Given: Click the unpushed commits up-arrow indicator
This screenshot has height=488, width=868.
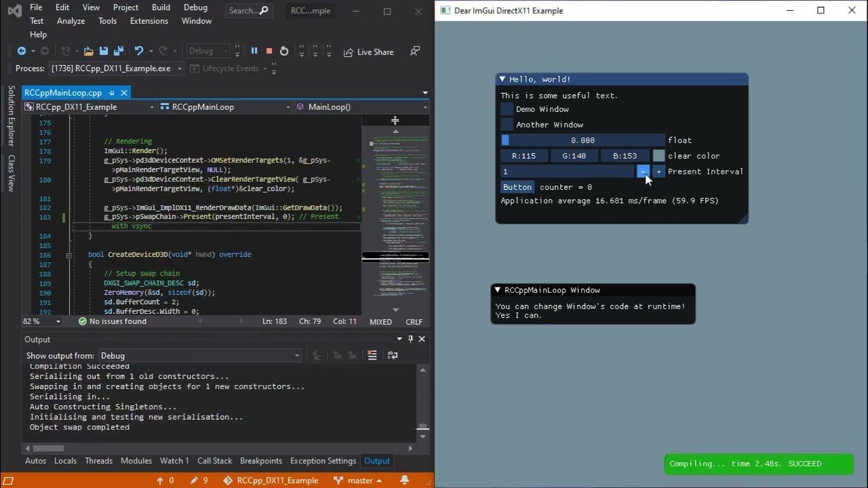Looking at the screenshot, I should click(165, 480).
